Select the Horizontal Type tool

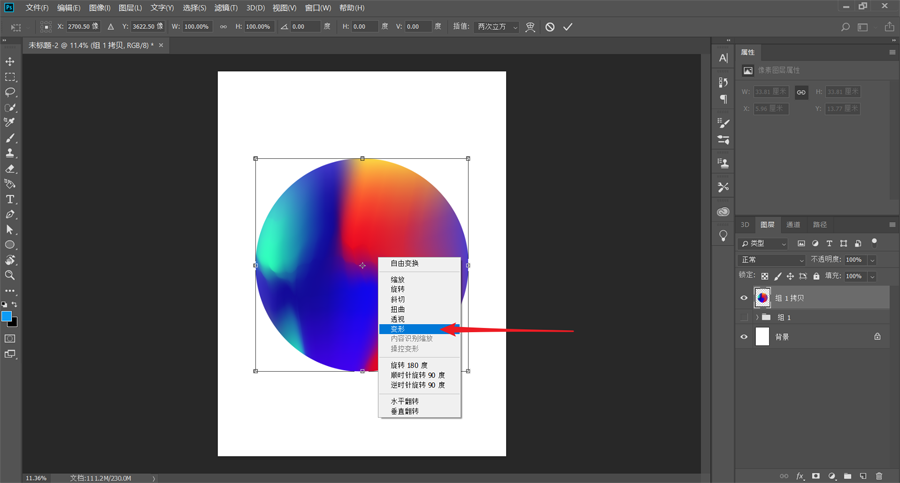coord(10,199)
